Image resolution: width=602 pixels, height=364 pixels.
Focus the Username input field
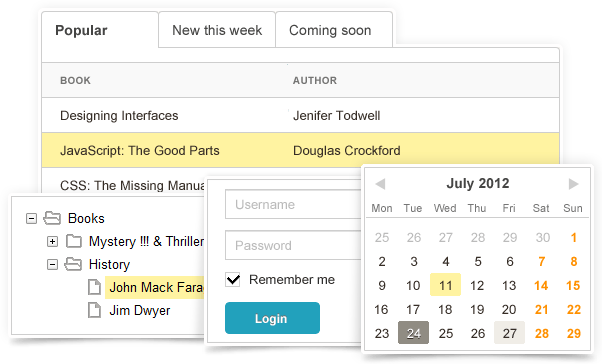click(294, 204)
